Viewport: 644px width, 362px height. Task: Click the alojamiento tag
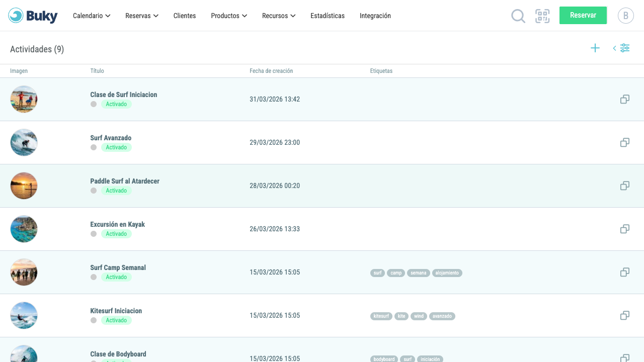pyautogui.click(x=447, y=273)
